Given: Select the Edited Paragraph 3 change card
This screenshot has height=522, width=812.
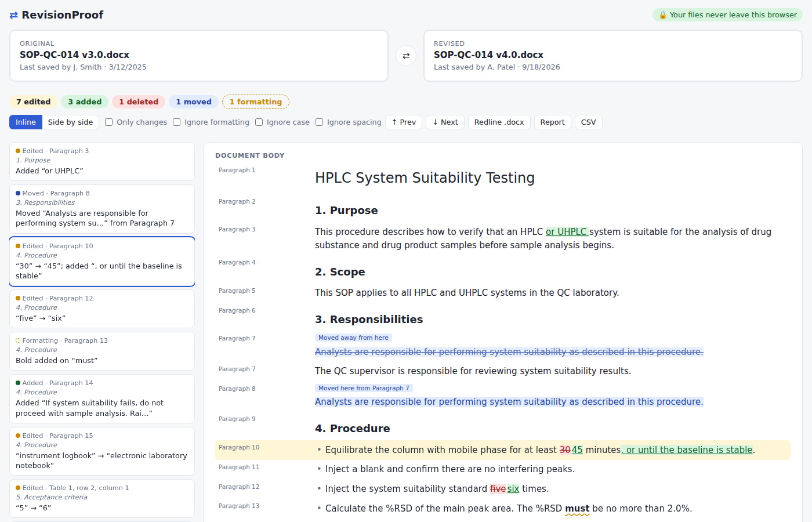Looking at the screenshot, I should pyautogui.click(x=102, y=161).
